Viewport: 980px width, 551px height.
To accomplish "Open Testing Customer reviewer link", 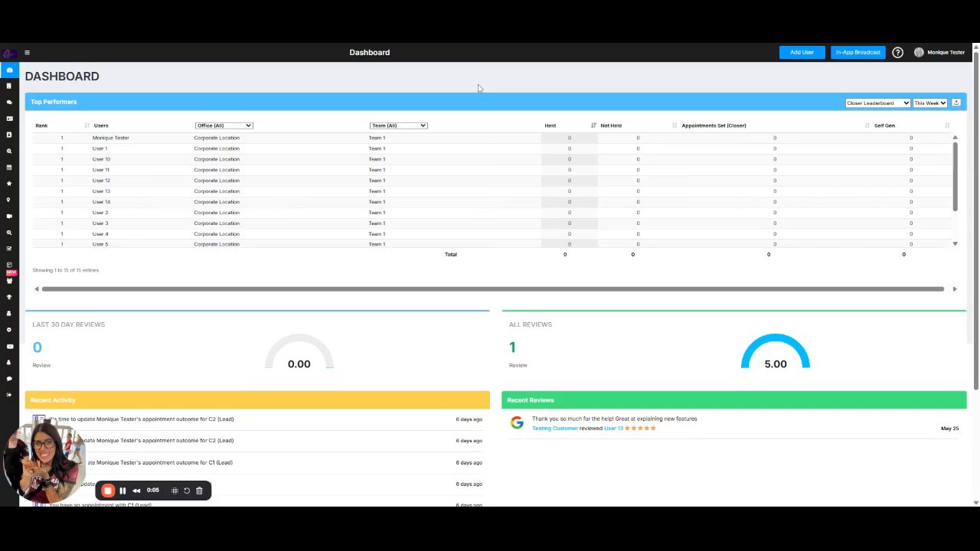I will coord(555,429).
